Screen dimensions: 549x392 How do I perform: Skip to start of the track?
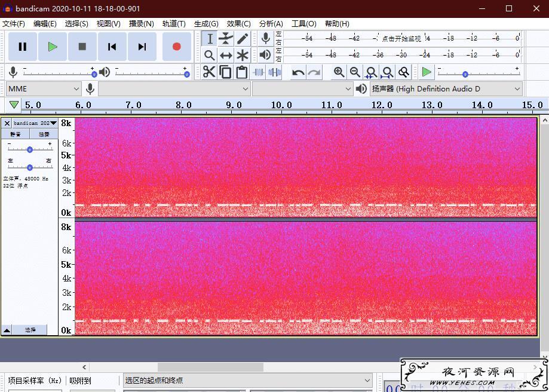112,47
